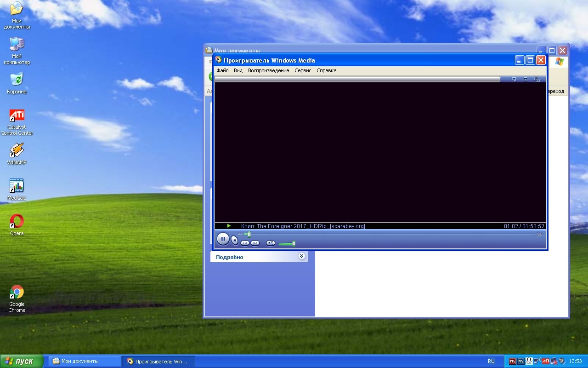Click the seek bar position thumb
Viewport: 588px width, 368px height.
[x=249, y=234]
